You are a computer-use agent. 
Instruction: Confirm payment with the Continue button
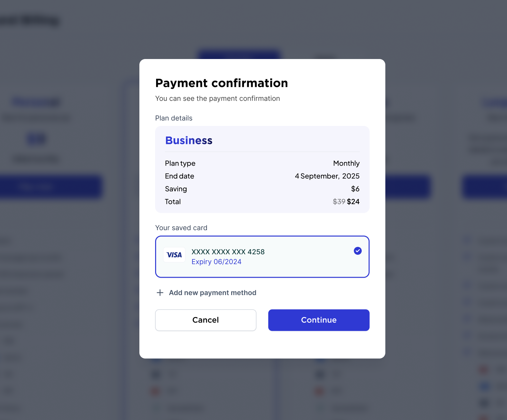pos(319,320)
